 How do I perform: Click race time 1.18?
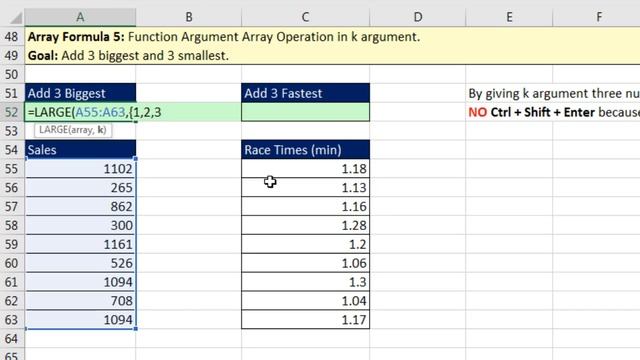[305, 169]
